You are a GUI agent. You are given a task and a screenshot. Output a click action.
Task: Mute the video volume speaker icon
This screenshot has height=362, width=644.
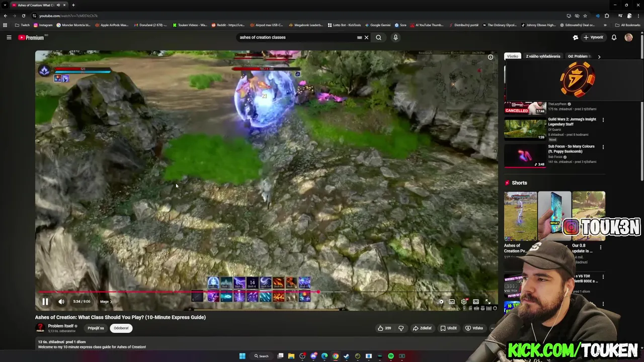click(61, 302)
